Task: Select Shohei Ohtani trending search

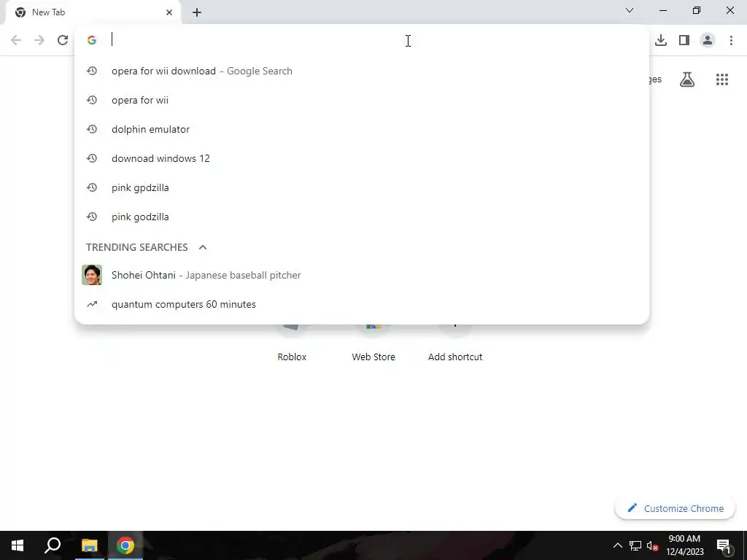Action: pyautogui.click(x=362, y=275)
